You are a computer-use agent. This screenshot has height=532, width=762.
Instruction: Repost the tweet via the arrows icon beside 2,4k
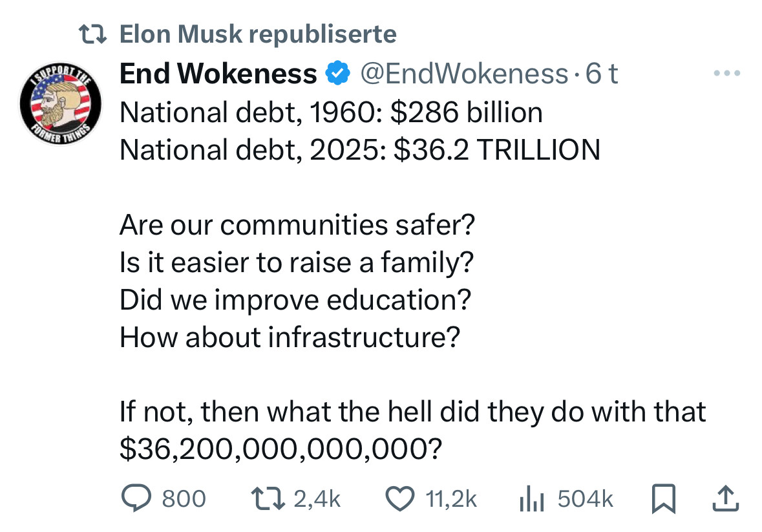[x=268, y=499]
